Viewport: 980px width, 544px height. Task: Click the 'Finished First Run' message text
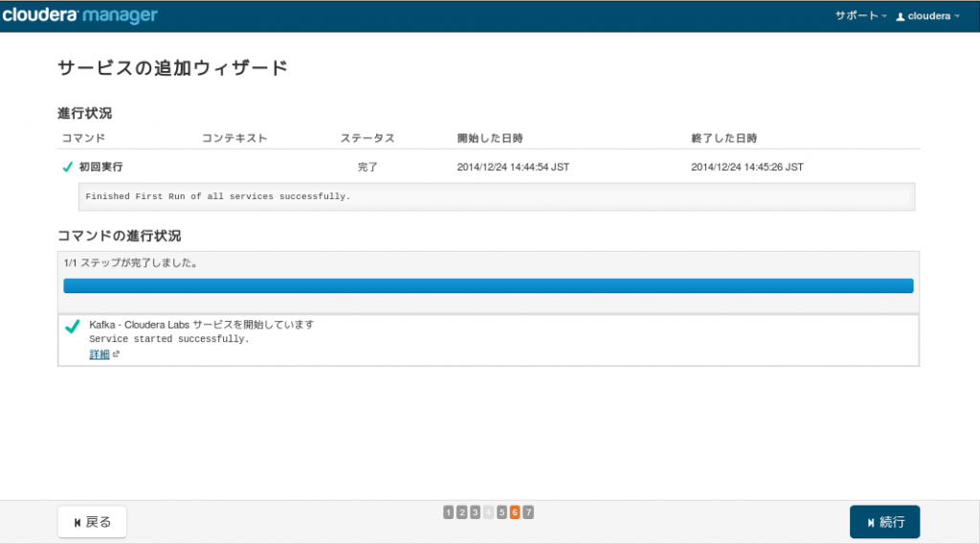tap(217, 196)
